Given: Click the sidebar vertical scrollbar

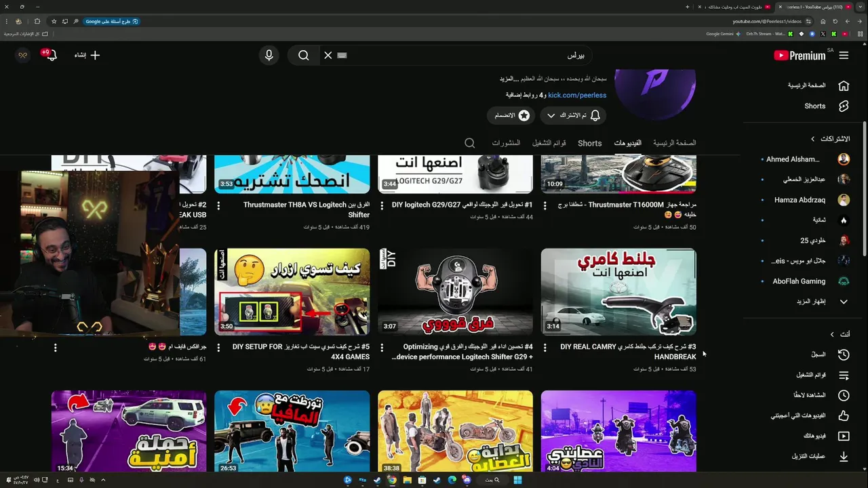Looking at the screenshot, I should (x=865, y=190).
